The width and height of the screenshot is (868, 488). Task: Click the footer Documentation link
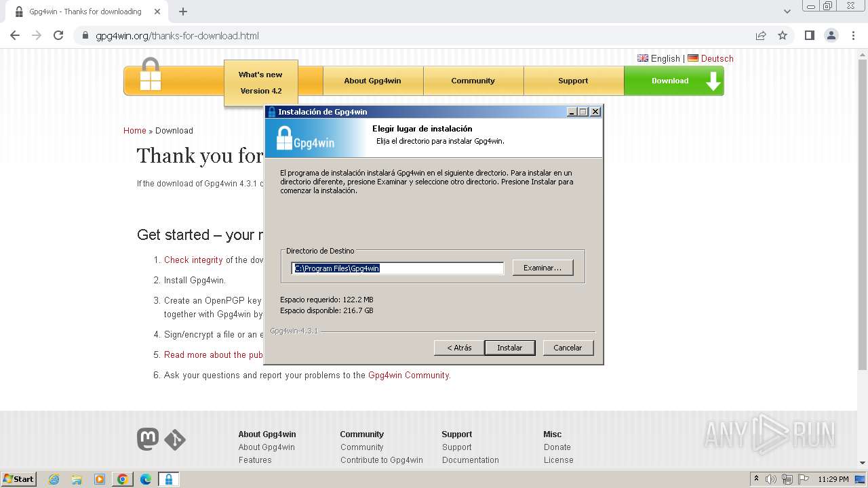click(x=471, y=460)
